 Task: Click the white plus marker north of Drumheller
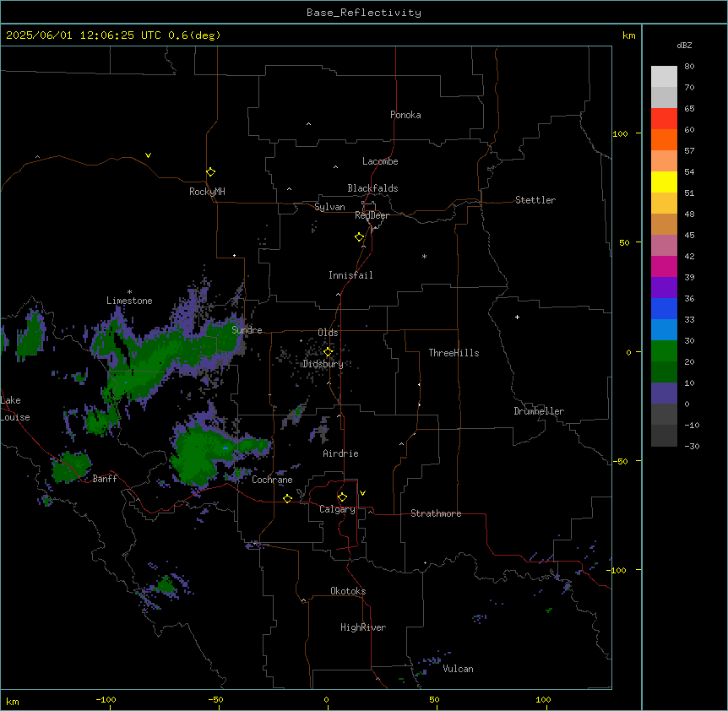click(517, 317)
